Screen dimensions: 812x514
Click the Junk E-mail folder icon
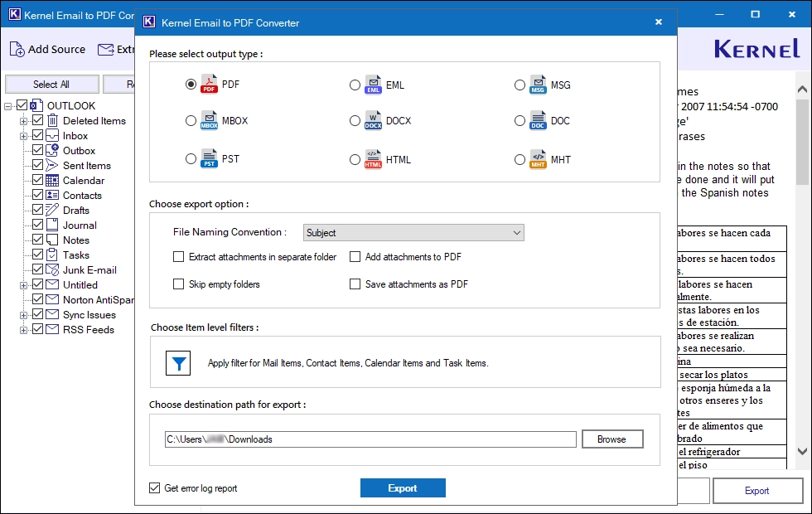click(52, 269)
